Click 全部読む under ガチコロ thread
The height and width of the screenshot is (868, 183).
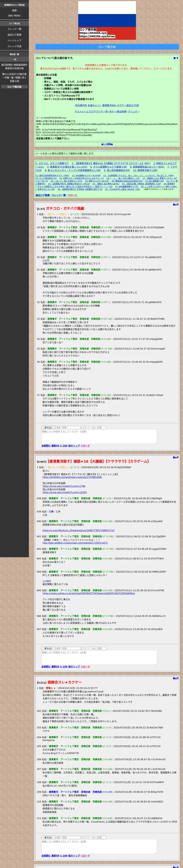[46, 446]
